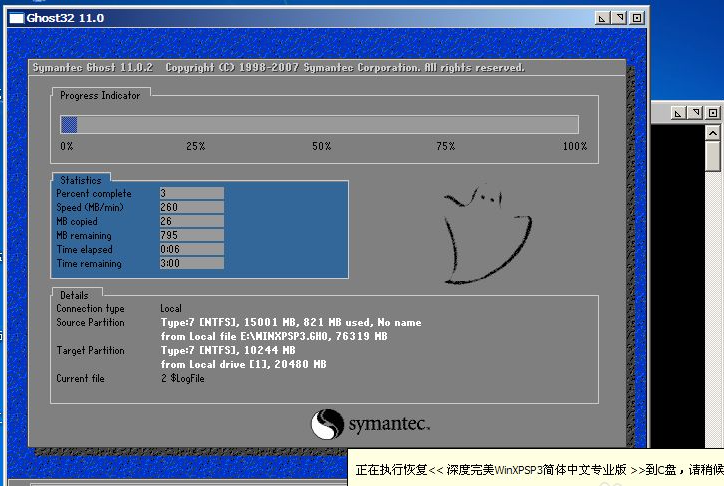This screenshot has width=724, height=486.
Task: Click the Current file label
Action: (80, 378)
